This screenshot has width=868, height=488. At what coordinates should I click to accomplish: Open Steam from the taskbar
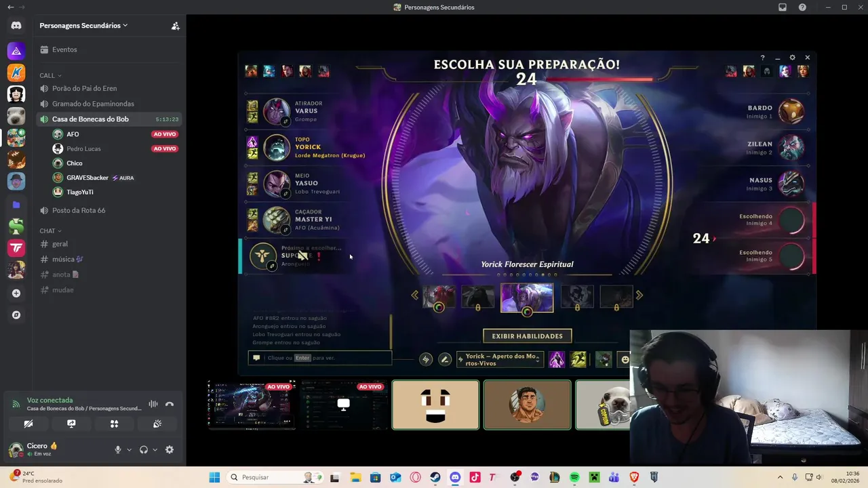435,477
